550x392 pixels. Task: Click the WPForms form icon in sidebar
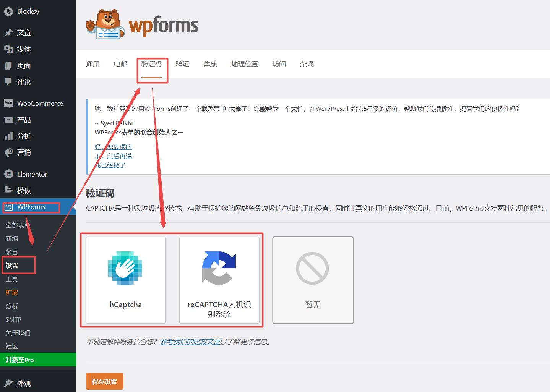click(x=8, y=207)
